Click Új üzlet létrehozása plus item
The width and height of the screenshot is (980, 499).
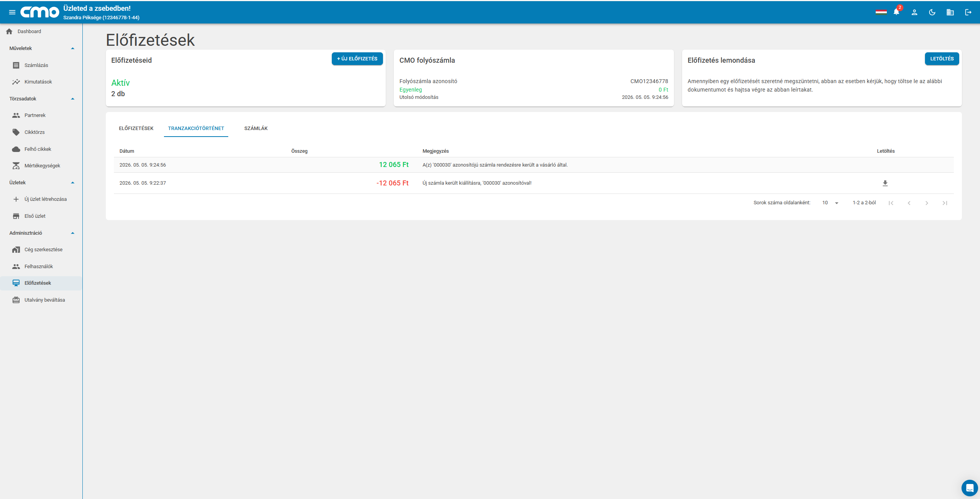point(41,199)
